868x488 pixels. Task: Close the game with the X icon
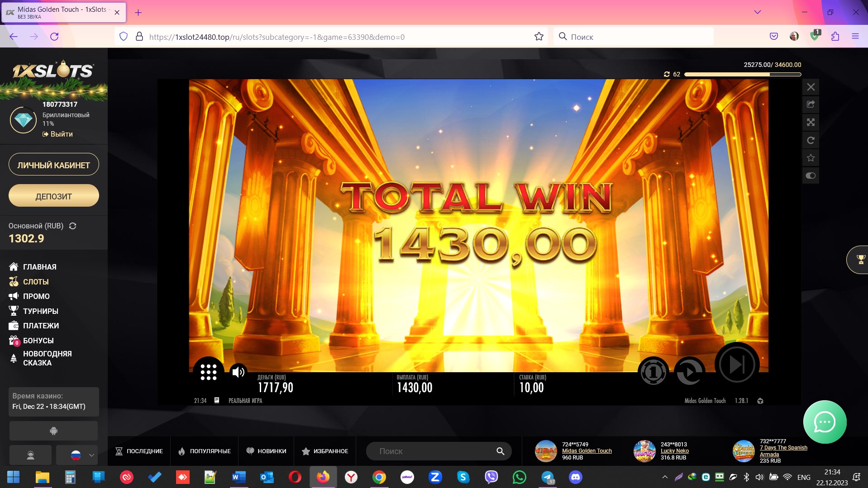click(x=811, y=87)
